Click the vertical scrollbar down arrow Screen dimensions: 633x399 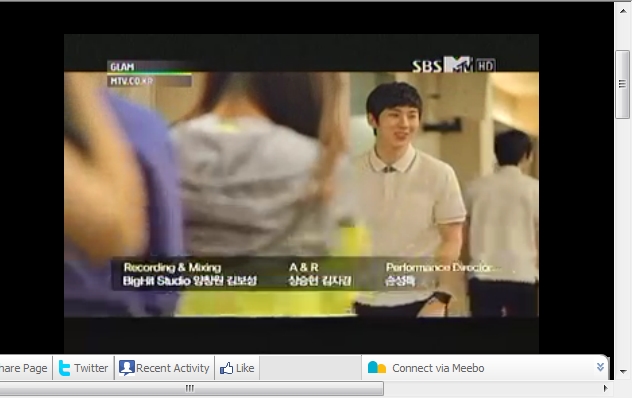pos(623,371)
